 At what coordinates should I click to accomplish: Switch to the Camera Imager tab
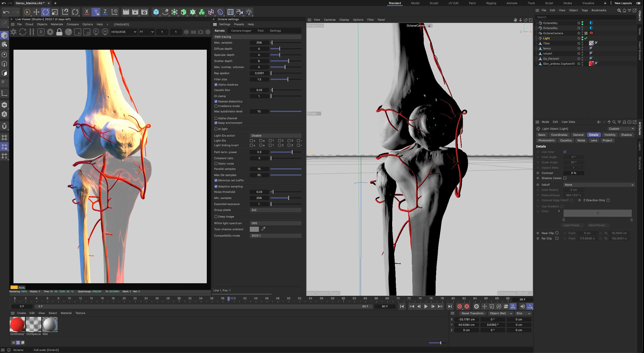[241, 31]
